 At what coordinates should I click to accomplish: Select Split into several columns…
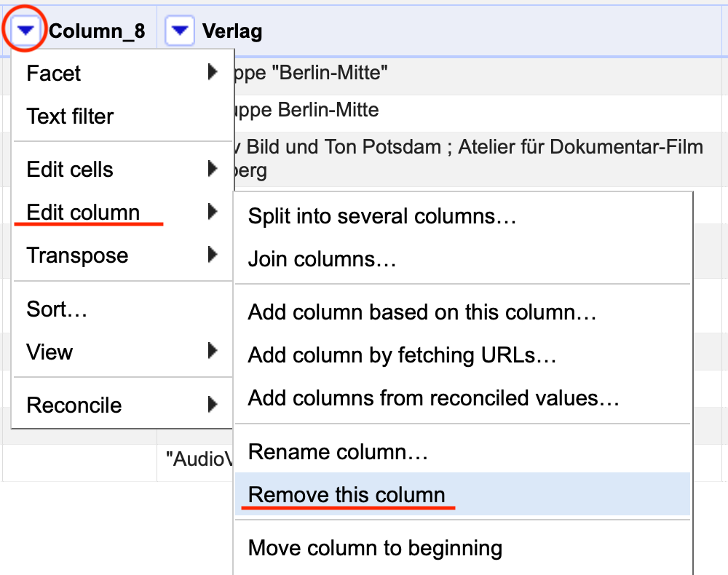(x=382, y=216)
